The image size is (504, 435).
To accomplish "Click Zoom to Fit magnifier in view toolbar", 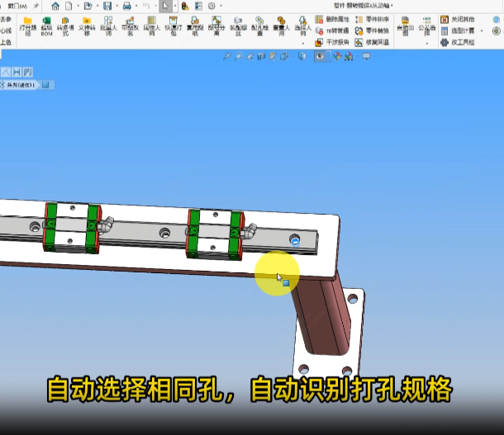I will (x=227, y=56).
